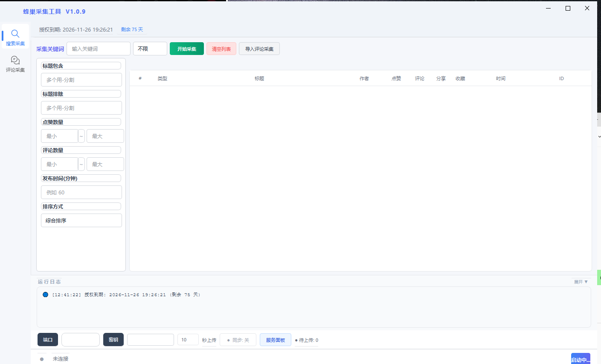Image resolution: width=601 pixels, height=364 pixels.
Task: Click the 端口 button
Action: point(48,340)
